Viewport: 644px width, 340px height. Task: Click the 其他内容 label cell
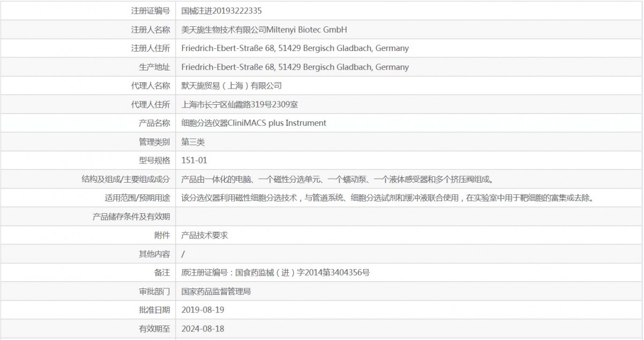(154, 254)
